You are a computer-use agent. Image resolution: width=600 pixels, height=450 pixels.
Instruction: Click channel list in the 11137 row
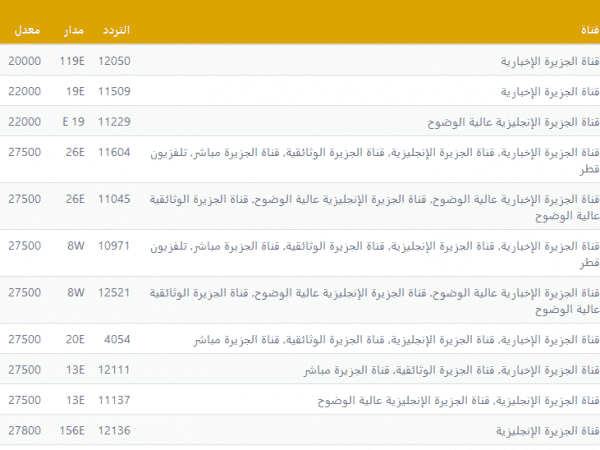click(x=458, y=401)
